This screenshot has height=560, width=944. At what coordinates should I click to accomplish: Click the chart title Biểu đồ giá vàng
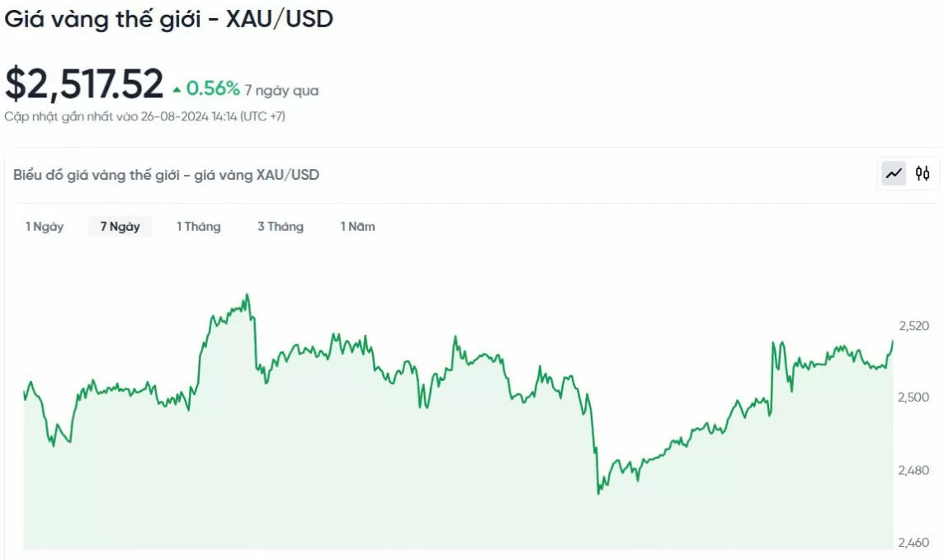tap(166, 175)
